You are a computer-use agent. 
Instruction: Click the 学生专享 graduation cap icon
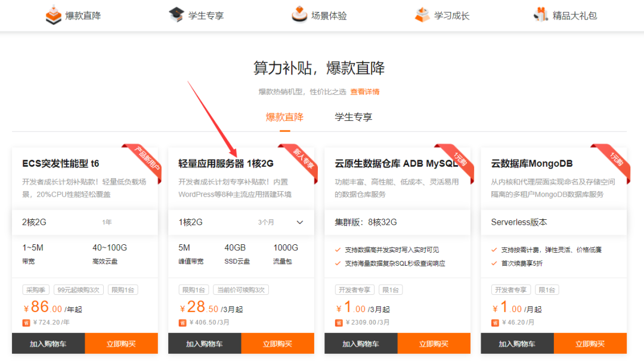click(176, 15)
